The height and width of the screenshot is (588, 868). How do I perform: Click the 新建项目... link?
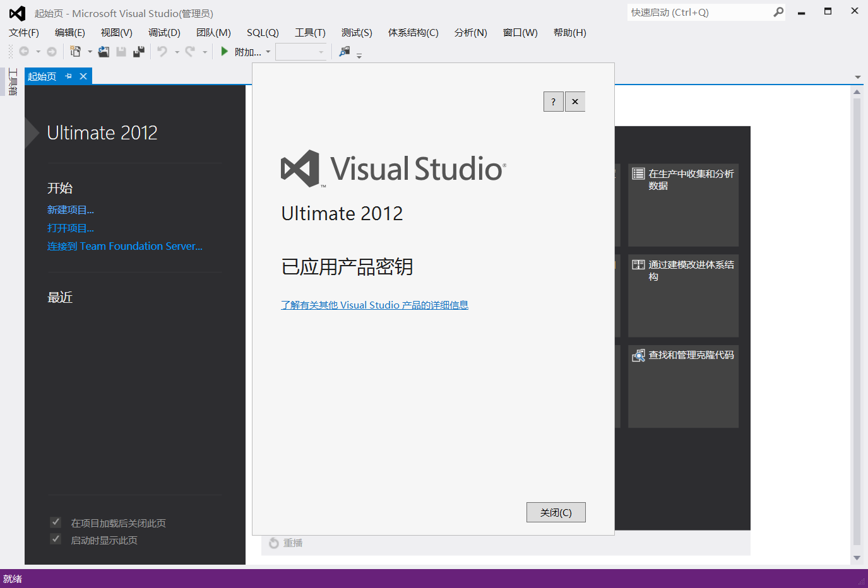(x=71, y=210)
